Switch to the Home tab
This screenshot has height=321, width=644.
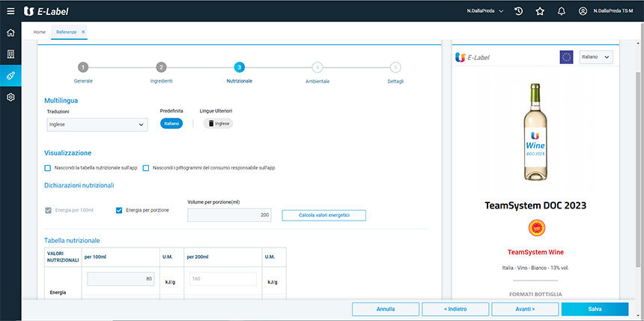[40, 31]
